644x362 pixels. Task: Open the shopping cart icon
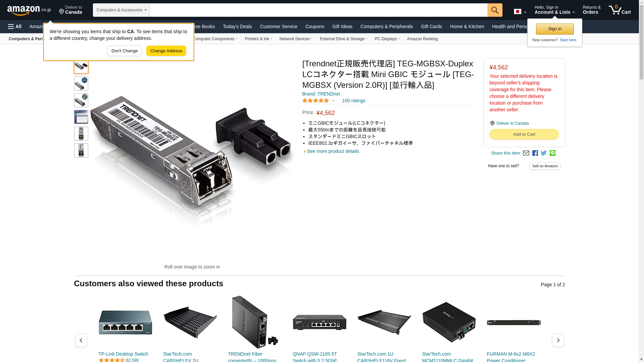tap(620, 10)
